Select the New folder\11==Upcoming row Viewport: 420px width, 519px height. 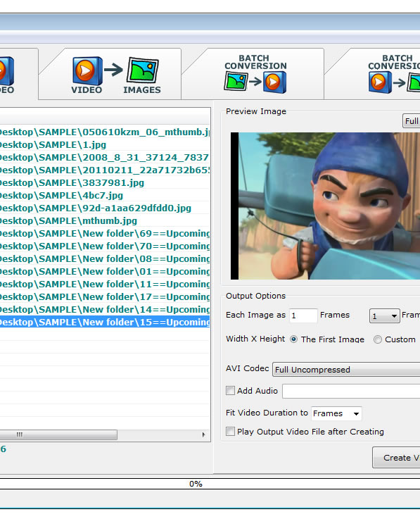[105, 284]
